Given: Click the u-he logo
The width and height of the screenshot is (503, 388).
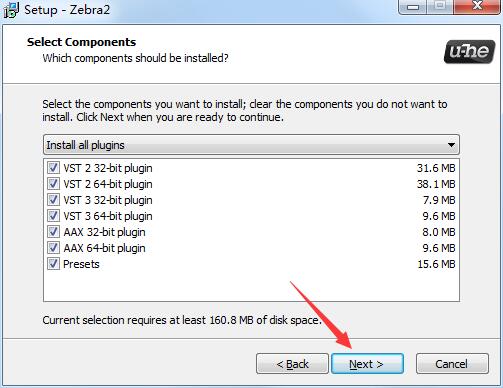Looking at the screenshot, I should tap(469, 52).
